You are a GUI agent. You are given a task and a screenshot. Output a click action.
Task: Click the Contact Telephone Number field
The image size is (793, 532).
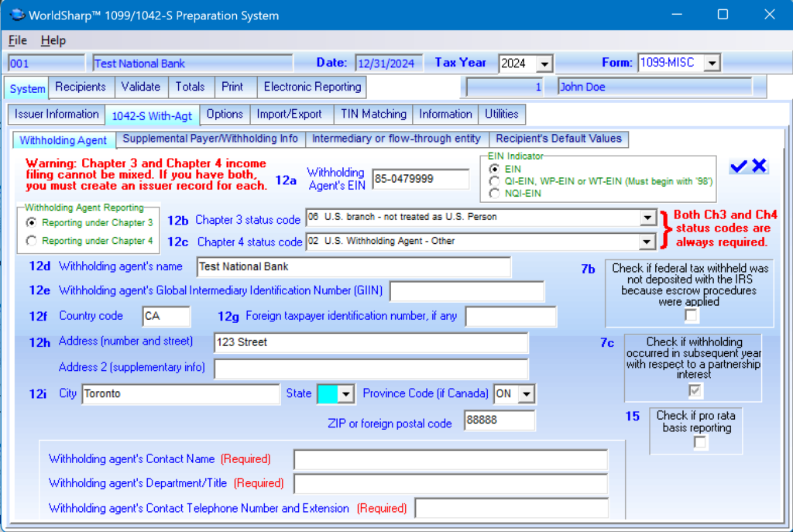pyautogui.click(x=511, y=508)
